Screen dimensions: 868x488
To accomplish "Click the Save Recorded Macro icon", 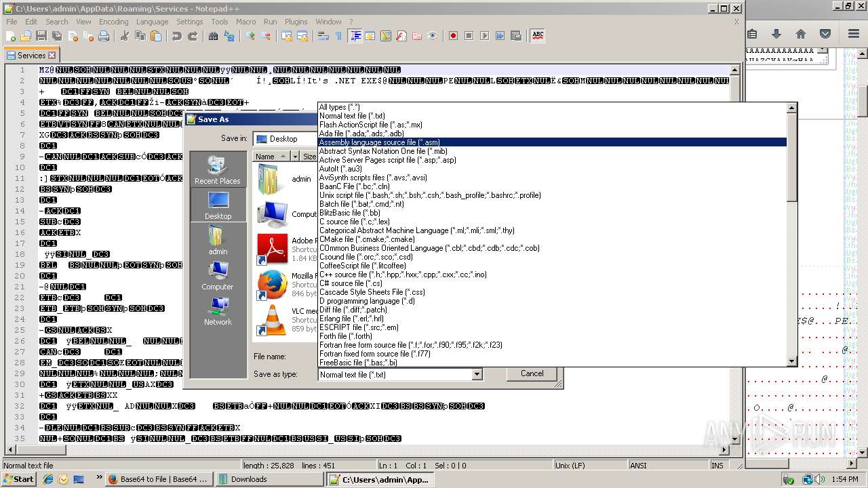I will tap(516, 36).
